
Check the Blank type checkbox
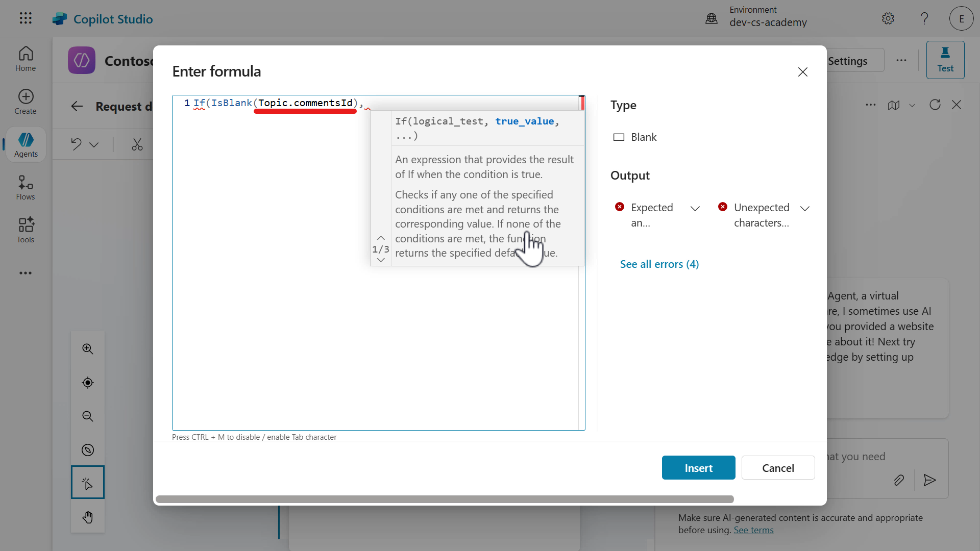click(x=619, y=137)
